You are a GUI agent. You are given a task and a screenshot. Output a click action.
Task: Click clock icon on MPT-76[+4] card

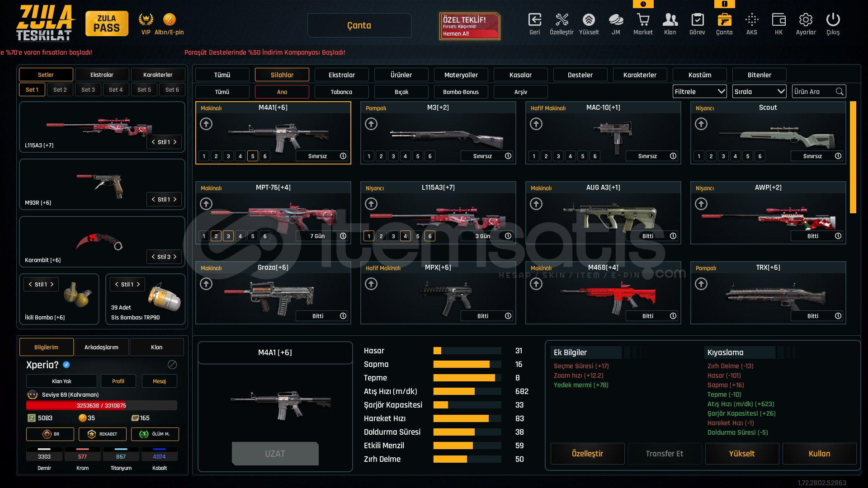point(343,236)
